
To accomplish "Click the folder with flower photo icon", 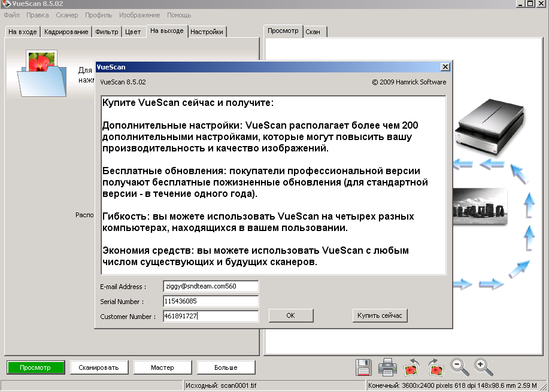I will (x=42, y=74).
